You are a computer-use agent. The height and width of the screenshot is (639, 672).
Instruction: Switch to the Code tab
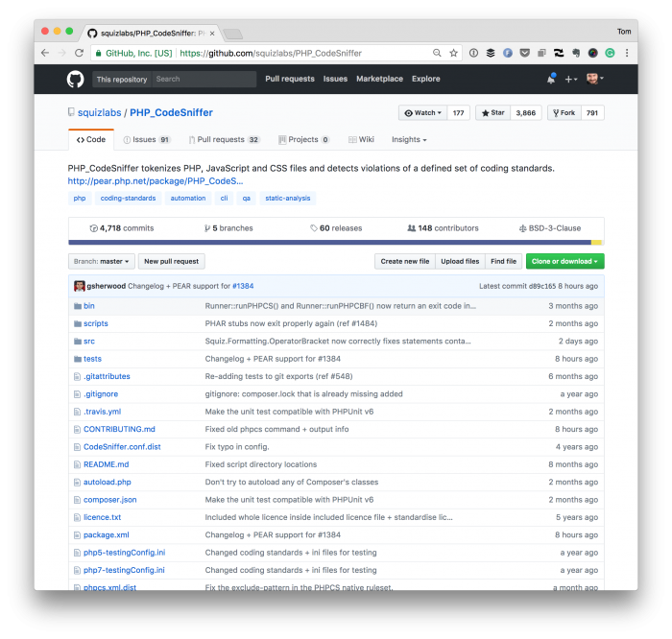coord(91,140)
